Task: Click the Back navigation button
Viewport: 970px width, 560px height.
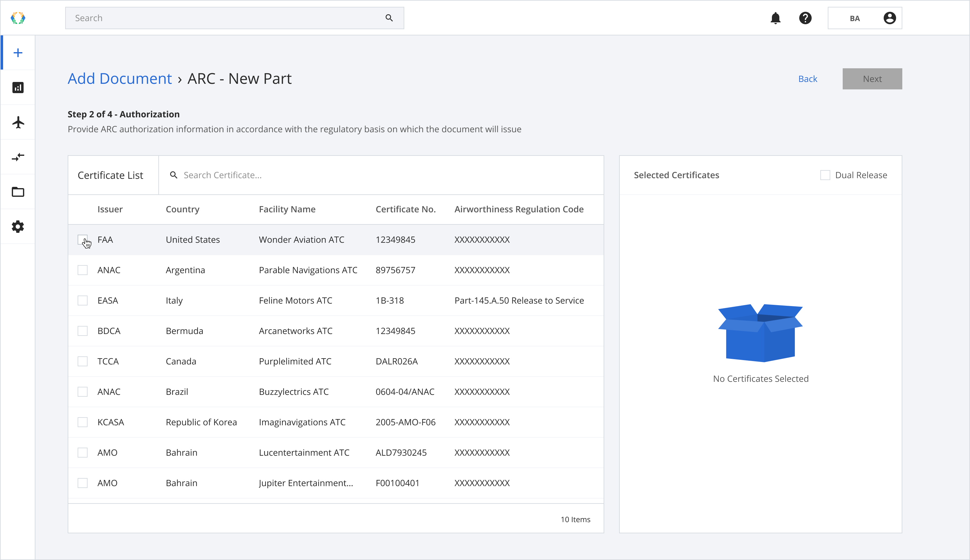Action: [x=808, y=78]
